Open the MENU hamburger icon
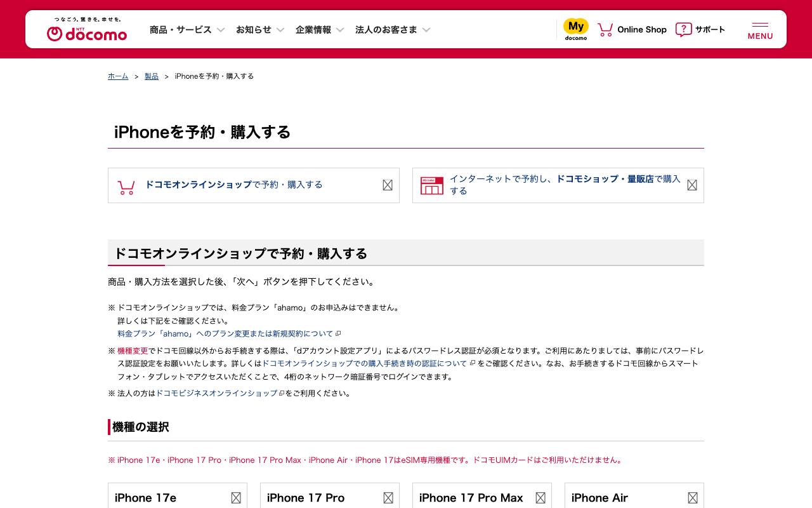The width and height of the screenshot is (812, 508). coord(760,30)
